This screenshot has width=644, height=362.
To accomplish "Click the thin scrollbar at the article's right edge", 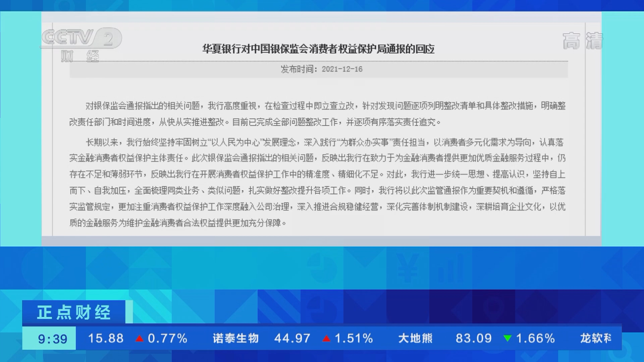I will (x=586, y=134).
